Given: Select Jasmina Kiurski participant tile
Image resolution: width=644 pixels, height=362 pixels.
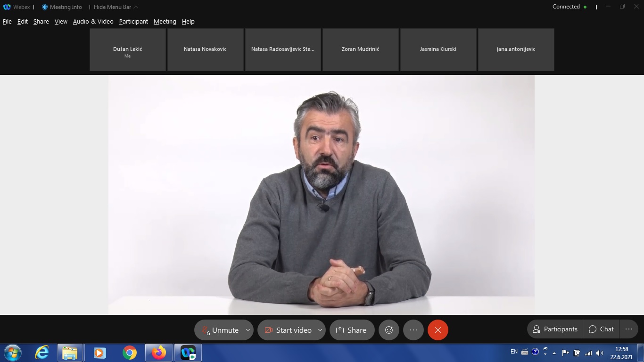Looking at the screenshot, I should (438, 49).
